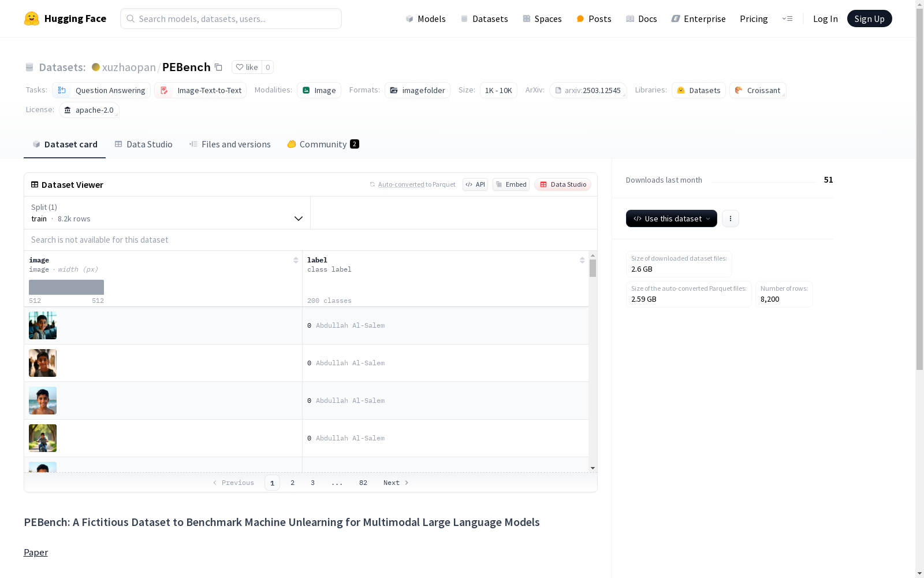
Task: Open Data Studio from viewer header
Action: pos(563,184)
